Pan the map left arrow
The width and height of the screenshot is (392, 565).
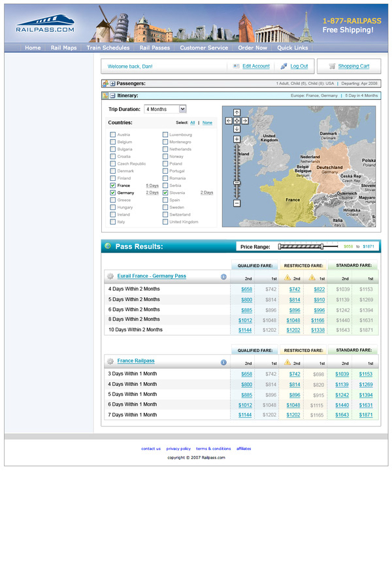[x=229, y=121]
